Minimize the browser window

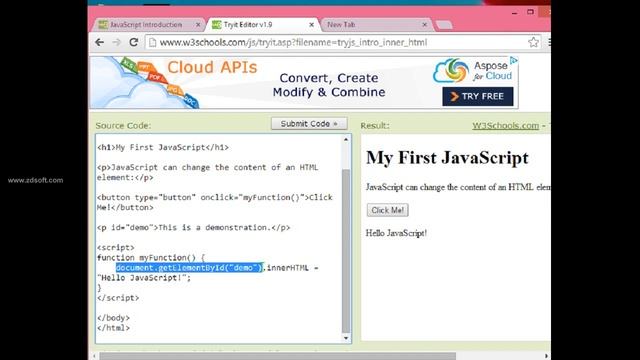[514, 12]
